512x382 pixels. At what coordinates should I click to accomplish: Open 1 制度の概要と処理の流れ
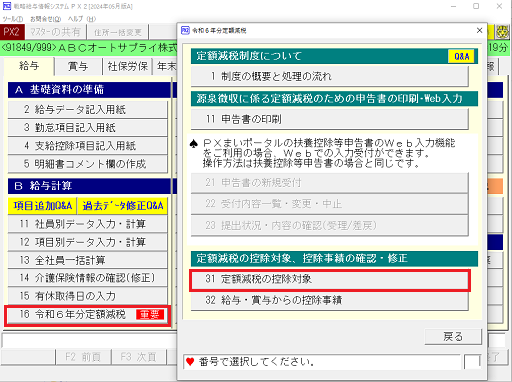point(329,76)
